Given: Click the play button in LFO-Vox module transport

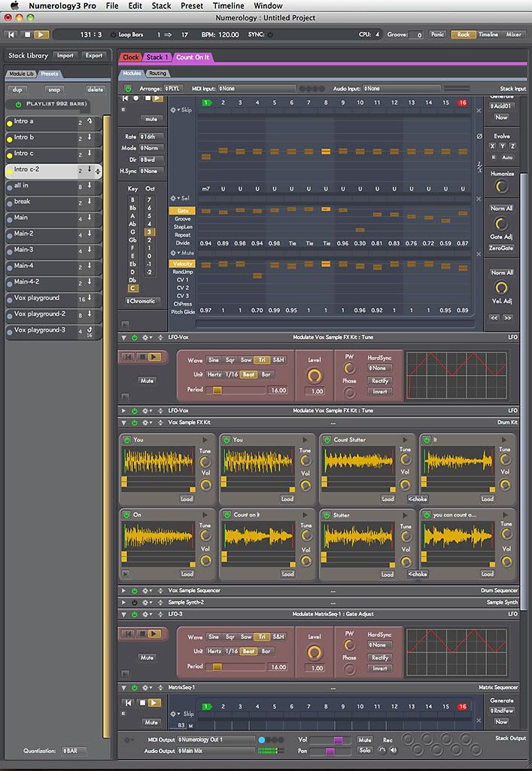Looking at the screenshot, I should [155, 357].
